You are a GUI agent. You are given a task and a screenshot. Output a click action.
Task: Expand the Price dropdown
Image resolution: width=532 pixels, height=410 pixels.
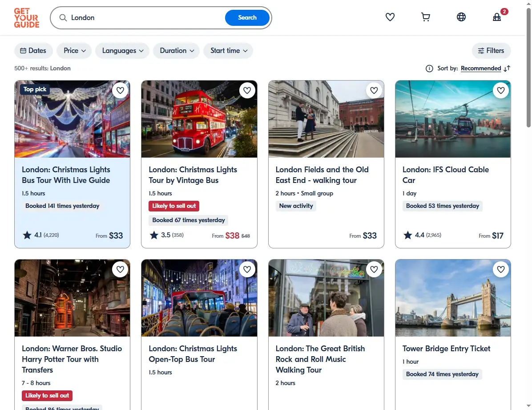click(74, 51)
